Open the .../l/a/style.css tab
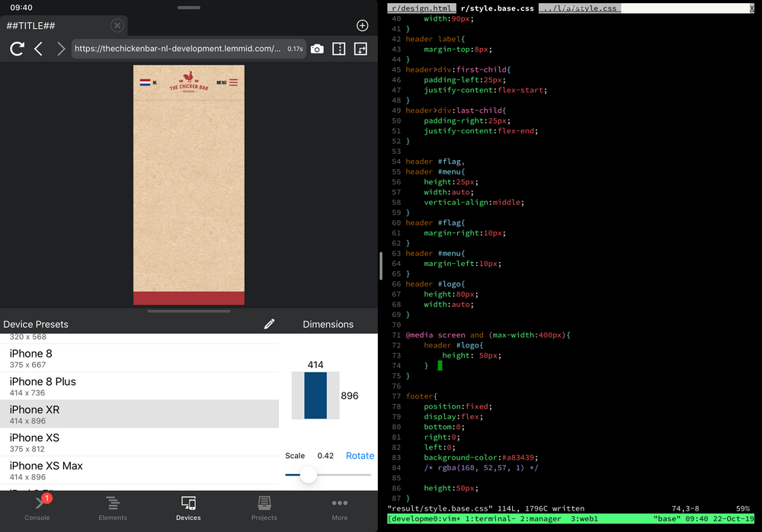 point(580,8)
